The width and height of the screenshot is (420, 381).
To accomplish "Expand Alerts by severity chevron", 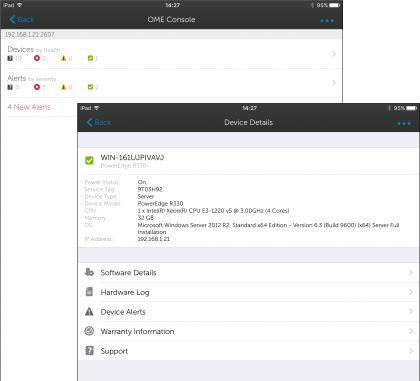I will click(334, 83).
